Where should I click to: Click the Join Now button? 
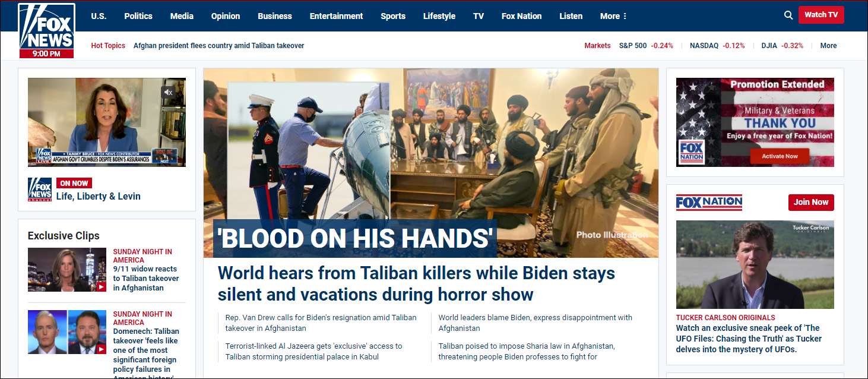tap(811, 202)
